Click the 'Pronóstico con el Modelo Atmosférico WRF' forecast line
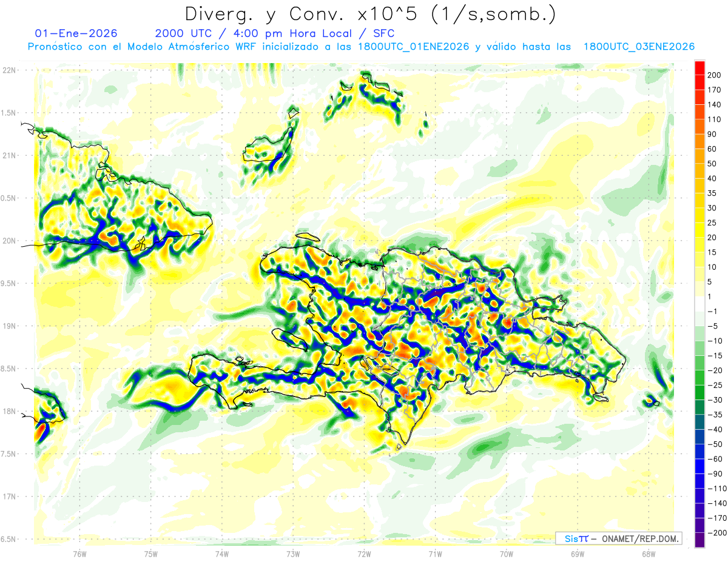 tap(361, 47)
